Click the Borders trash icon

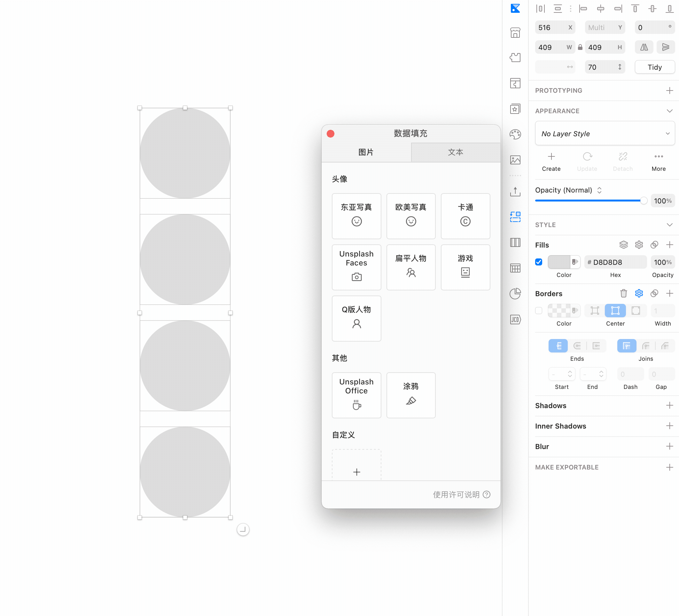pyautogui.click(x=623, y=293)
